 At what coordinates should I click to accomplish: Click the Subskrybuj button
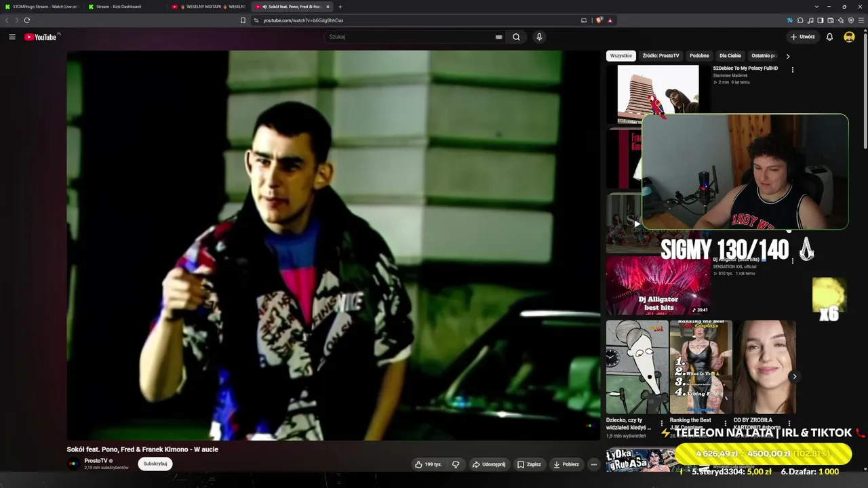(155, 464)
